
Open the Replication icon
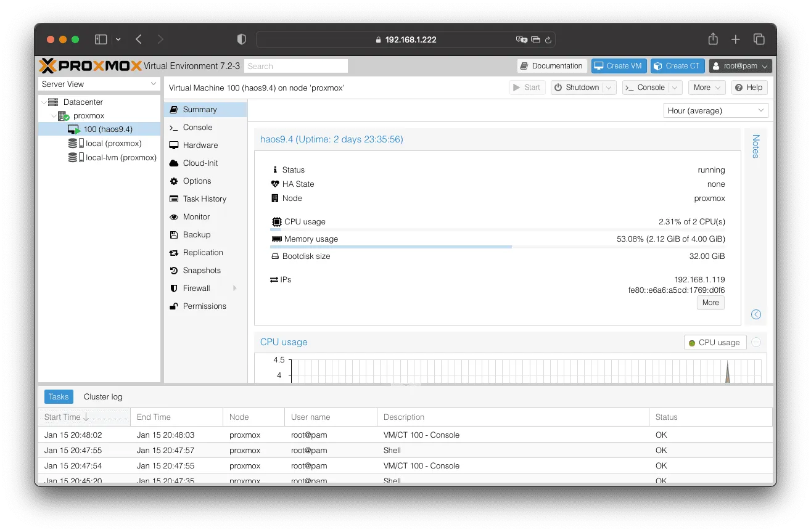[x=173, y=253]
